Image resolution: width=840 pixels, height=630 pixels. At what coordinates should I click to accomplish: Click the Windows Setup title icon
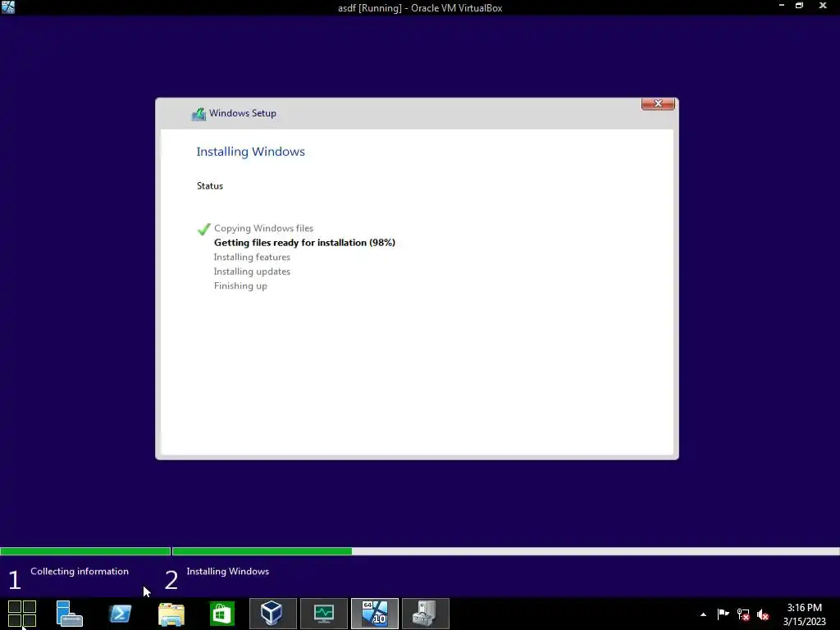tap(199, 113)
